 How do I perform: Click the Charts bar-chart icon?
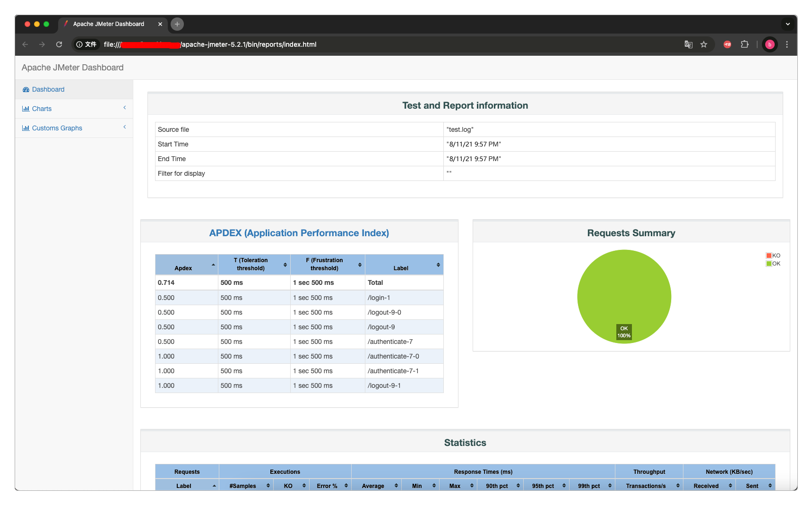(26, 109)
